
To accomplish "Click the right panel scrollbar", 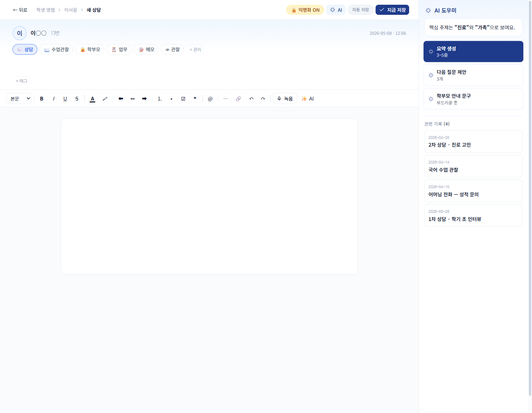I will 530,198.
